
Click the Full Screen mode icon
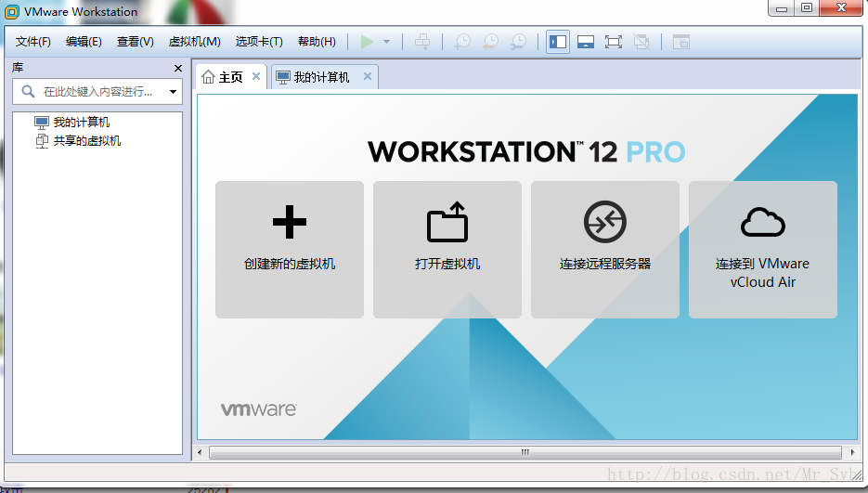tap(614, 42)
